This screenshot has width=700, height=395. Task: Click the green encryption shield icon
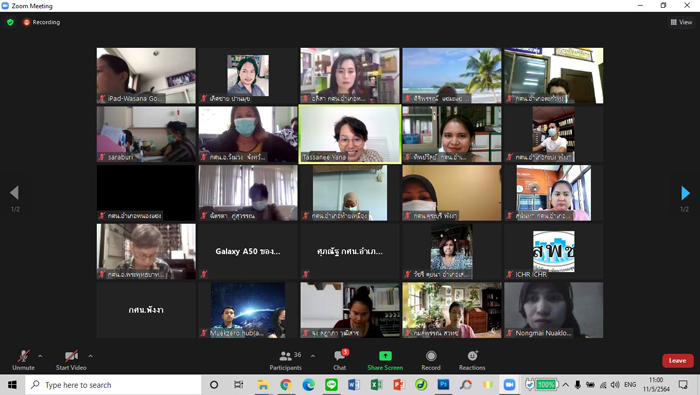[x=10, y=22]
